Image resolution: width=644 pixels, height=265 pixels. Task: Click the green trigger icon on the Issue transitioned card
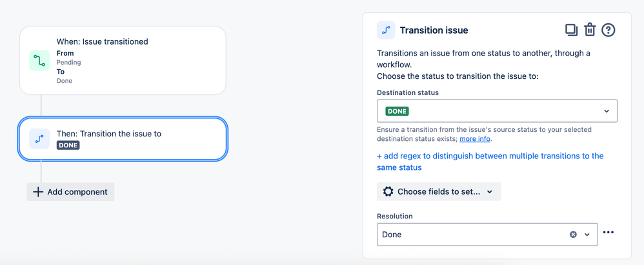39,61
